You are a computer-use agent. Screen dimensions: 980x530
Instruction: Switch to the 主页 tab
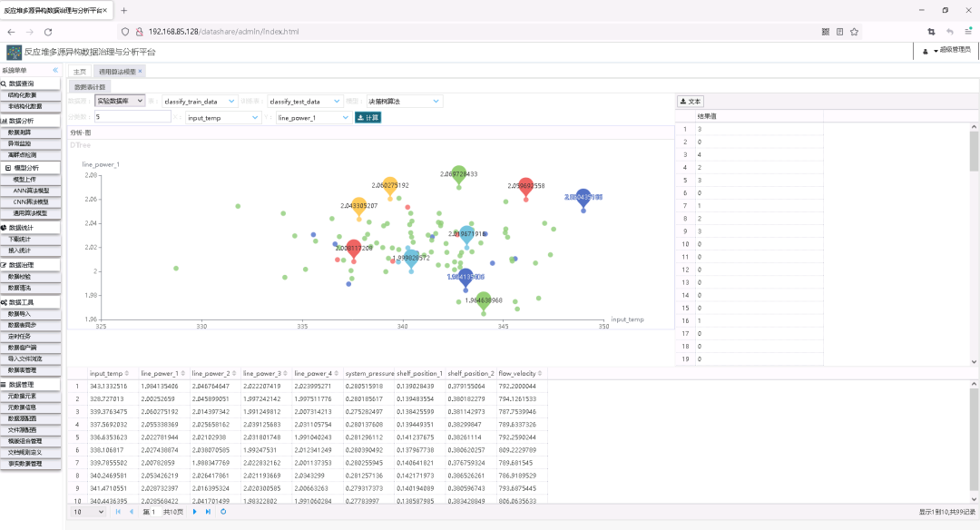pyautogui.click(x=80, y=71)
